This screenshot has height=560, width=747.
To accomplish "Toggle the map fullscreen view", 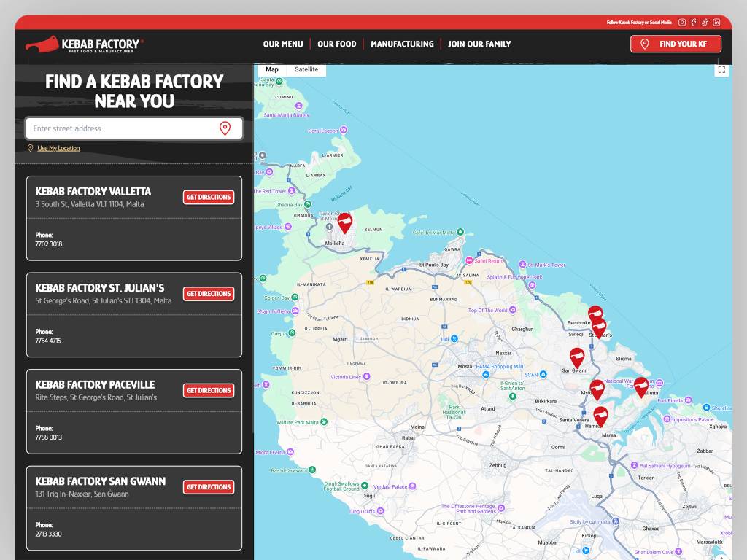I will (x=721, y=71).
